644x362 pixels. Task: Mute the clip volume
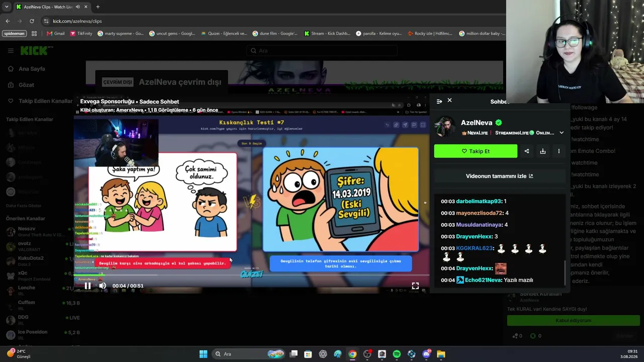point(103,286)
